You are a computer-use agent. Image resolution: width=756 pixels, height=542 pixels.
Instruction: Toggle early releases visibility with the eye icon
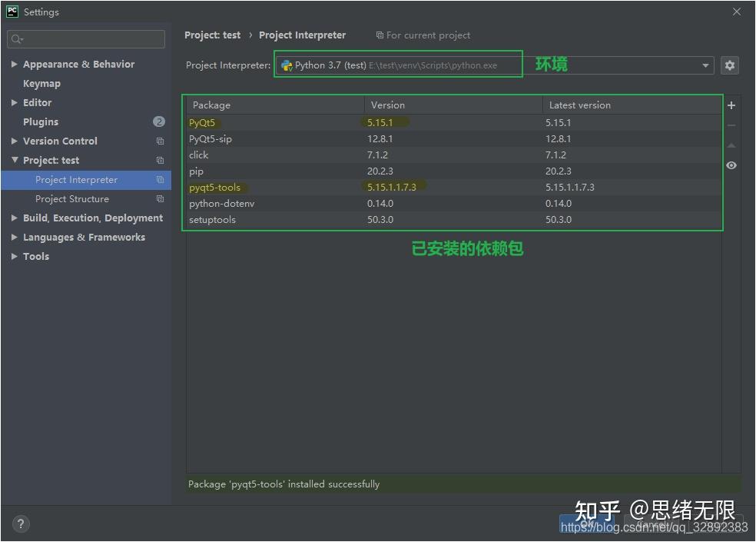pyautogui.click(x=731, y=165)
